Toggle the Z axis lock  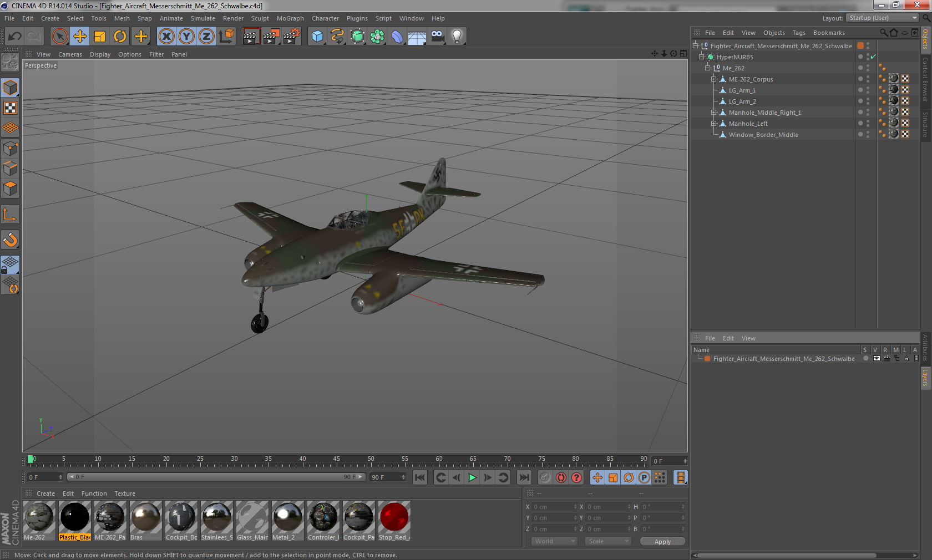tap(206, 37)
